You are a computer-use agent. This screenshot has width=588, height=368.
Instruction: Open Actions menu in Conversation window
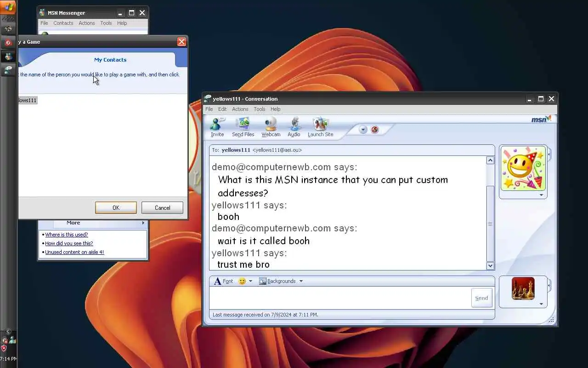click(x=240, y=109)
